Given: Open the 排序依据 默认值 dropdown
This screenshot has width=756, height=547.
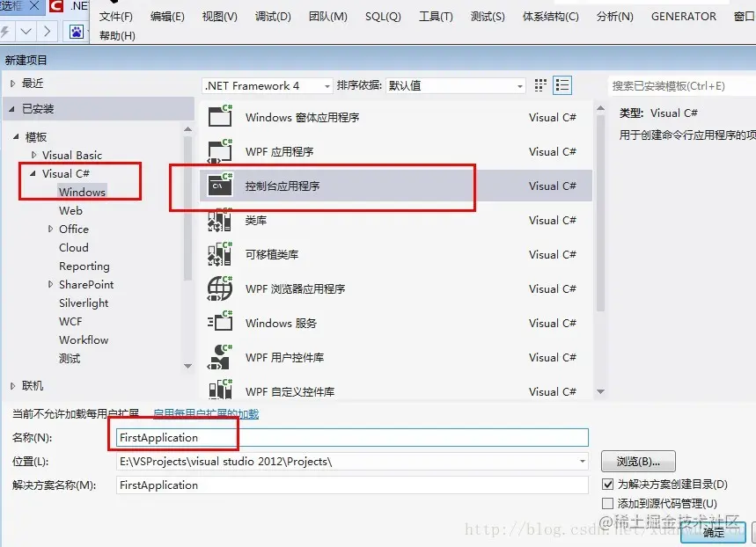Looking at the screenshot, I should pyautogui.click(x=455, y=86).
